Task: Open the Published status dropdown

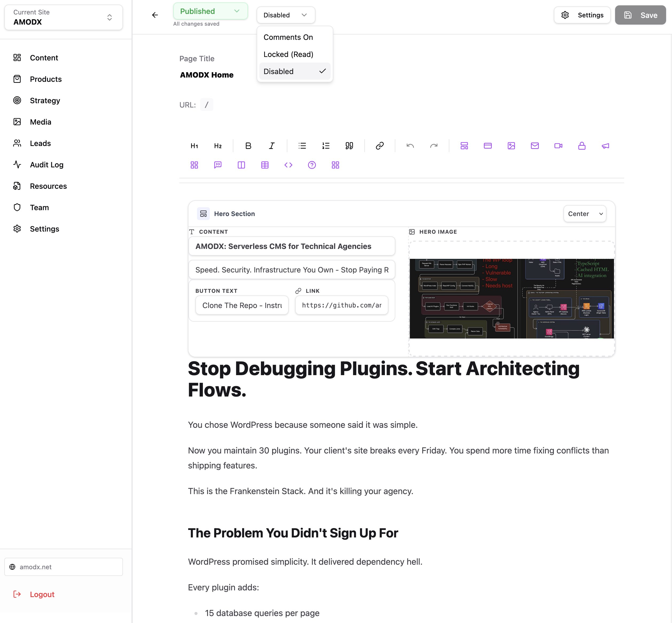Action: 210,11
